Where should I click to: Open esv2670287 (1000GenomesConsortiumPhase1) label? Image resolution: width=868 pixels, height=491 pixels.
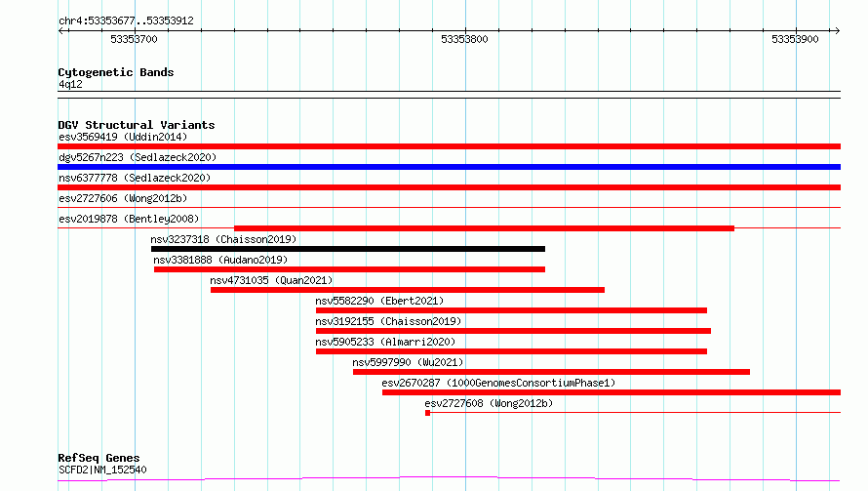pyautogui.click(x=498, y=383)
